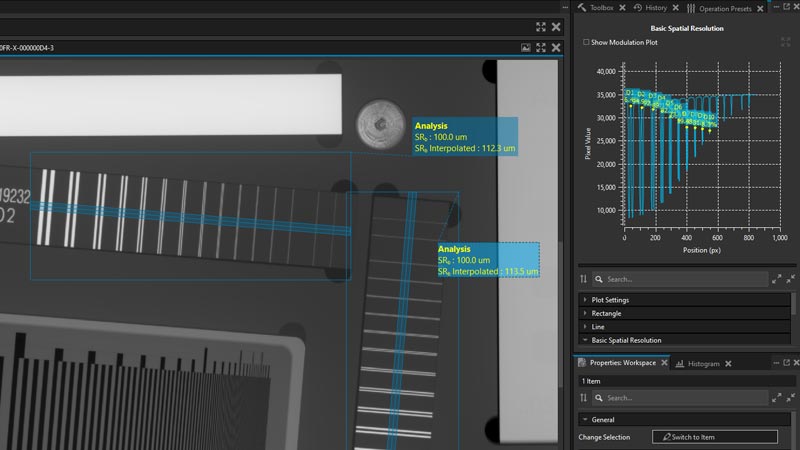Collapse all items in operation presets list
Screen dimensions: 800x450
click(x=791, y=279)
